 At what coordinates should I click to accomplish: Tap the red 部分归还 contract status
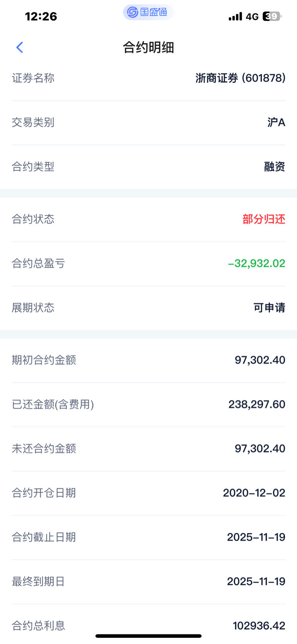coord(264,219)
